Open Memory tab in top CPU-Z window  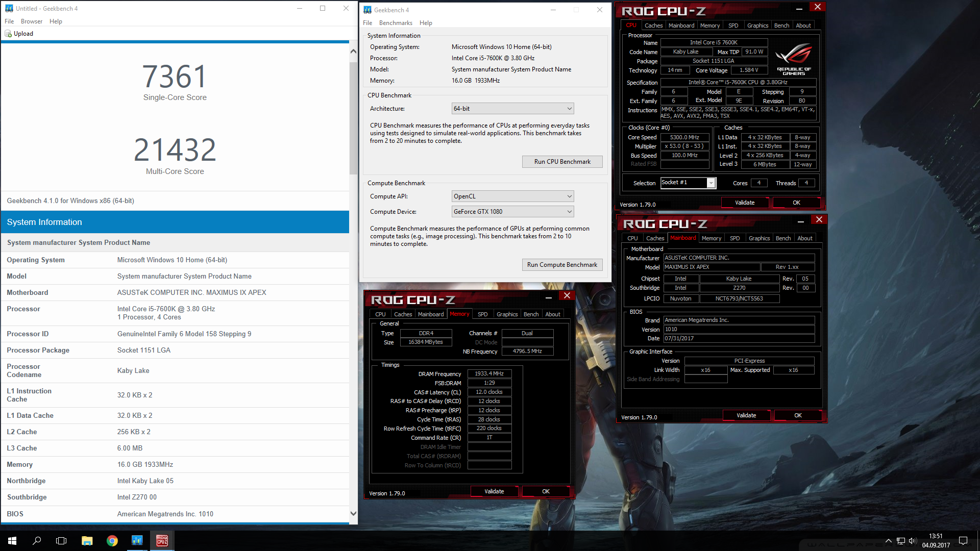(710, 26)
